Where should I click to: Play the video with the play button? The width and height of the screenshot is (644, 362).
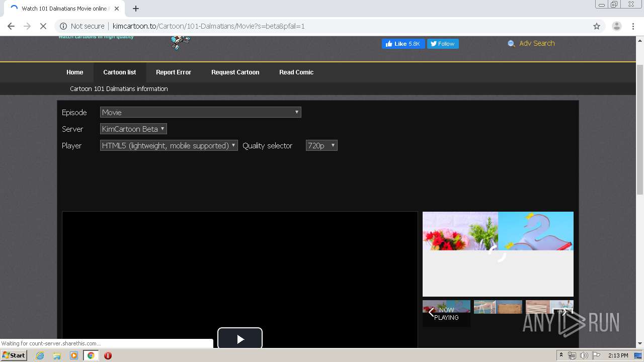click(240, 338)
